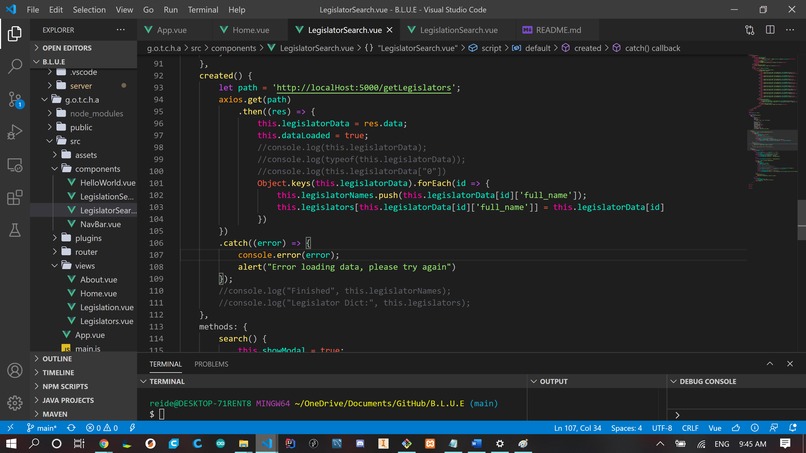Open the Problems panel tab
The height and width of the screenshot is (453, 806).
coord(211,364)
